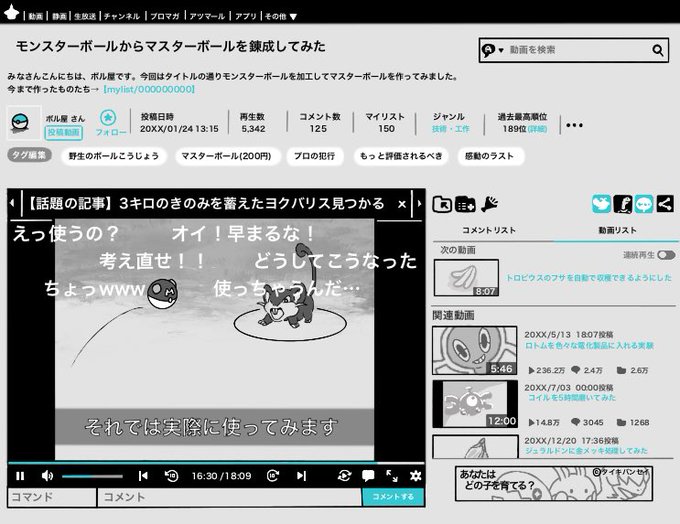Open the 静画 menu item
The height and width of the screenshot is (524, 680).
pos(59,16)
